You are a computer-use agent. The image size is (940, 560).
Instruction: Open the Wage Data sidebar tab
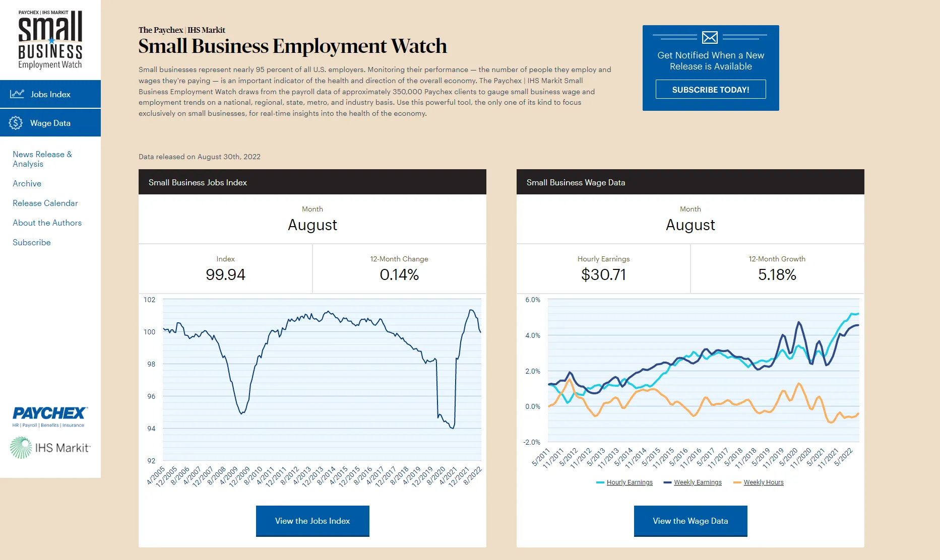[50, 123]
